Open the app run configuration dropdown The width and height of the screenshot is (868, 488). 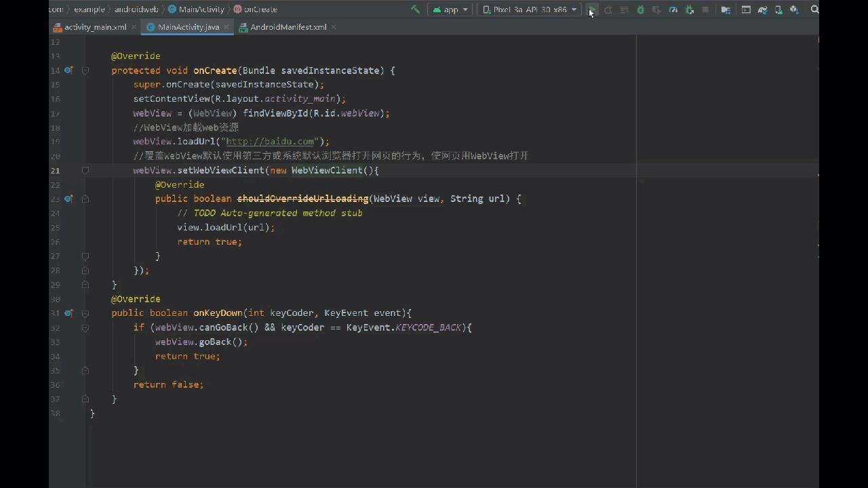click(450, 9)
